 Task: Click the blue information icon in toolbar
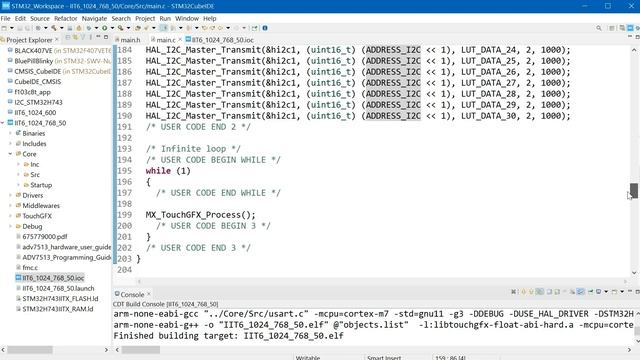(x=264, y=28)
